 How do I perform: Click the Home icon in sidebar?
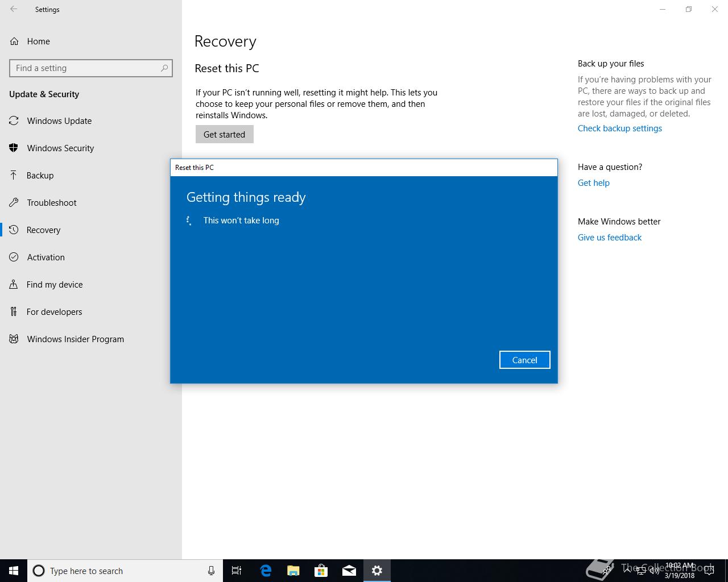pos(14,41)
